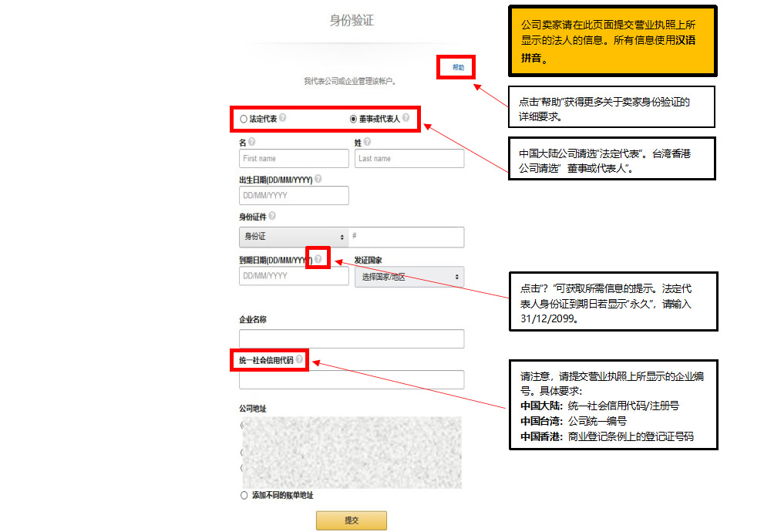Click the 到期日期 date input box

pyautogui.click(x=294, y=276)
